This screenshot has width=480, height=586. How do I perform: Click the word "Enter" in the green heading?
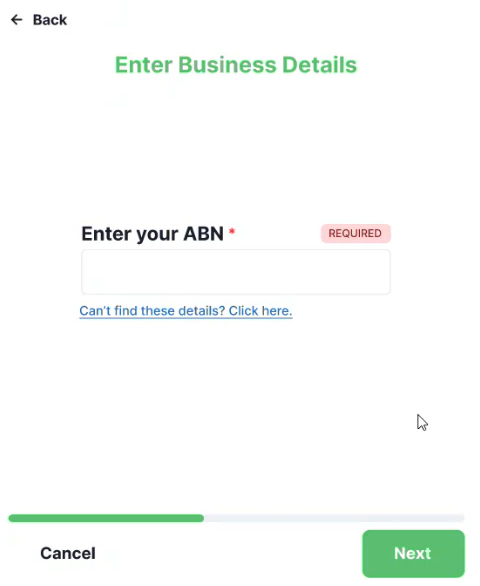pos(144,65)
